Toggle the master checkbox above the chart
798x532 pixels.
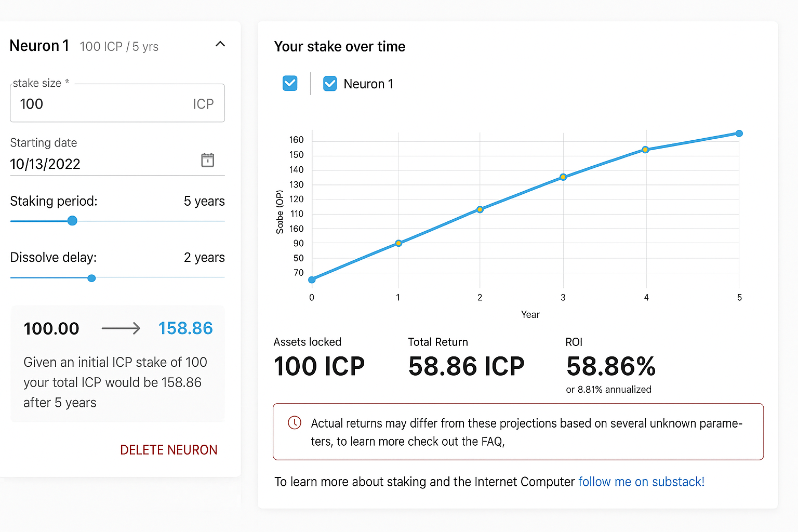(x=290, y=83)
